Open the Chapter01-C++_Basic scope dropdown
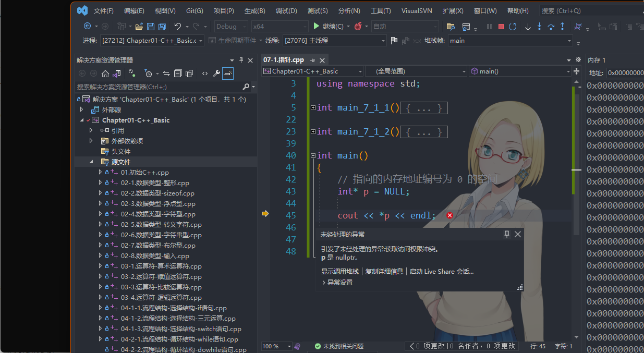The width and height of the screenshot is (644, 353). pos(312,71)
